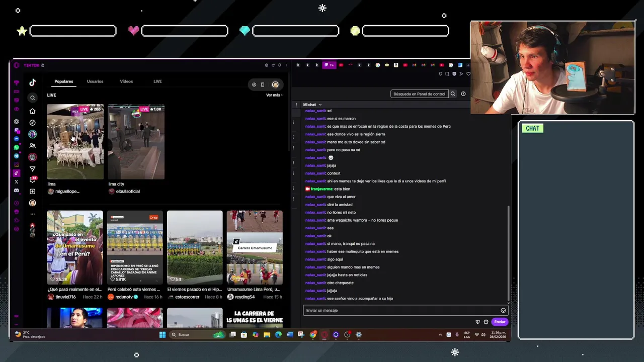Select the highlighted Twitch 'Tw' browser tab
The width and height of the screenshot is (644, 362).
[329, 65]
